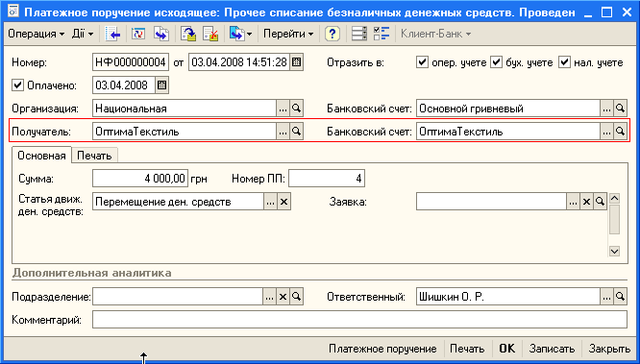Click the OK button

click(507, 349)
